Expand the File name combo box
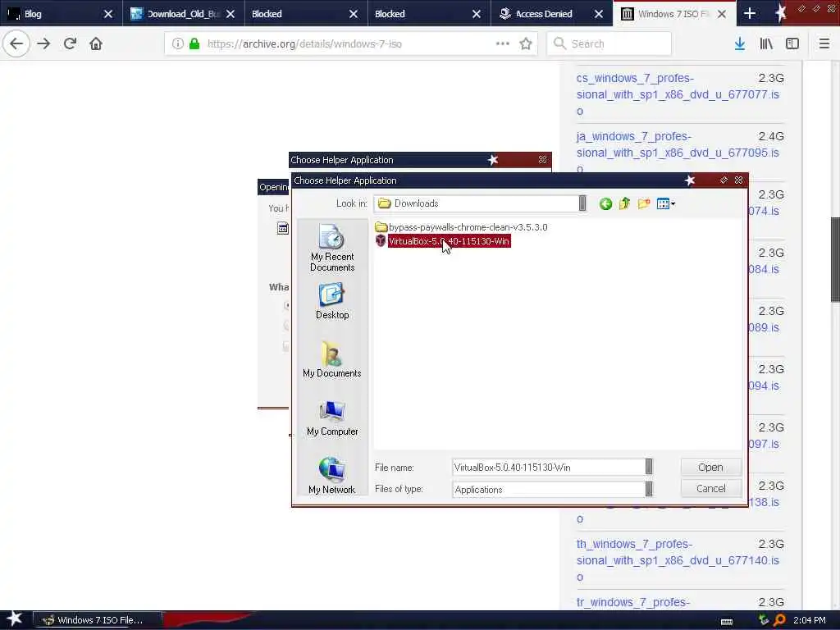The height and width of the screenshot is (630, 840). tap(649, 467)
